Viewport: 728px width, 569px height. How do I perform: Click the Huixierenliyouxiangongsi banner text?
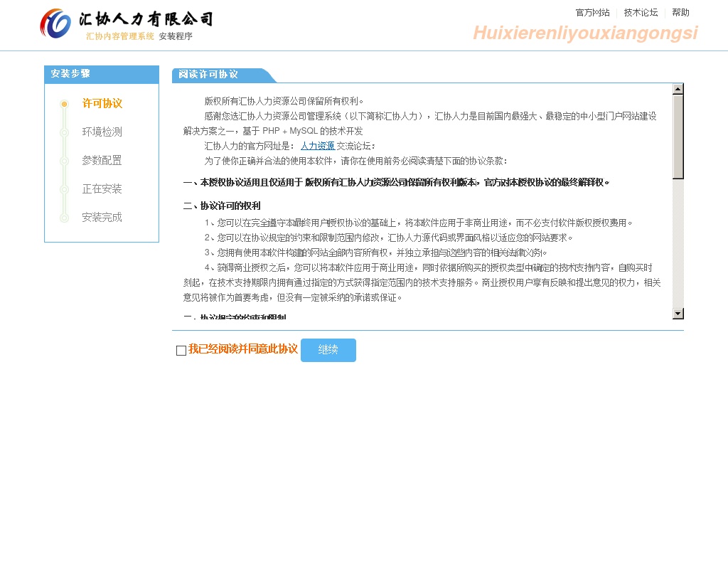point(585,33)
